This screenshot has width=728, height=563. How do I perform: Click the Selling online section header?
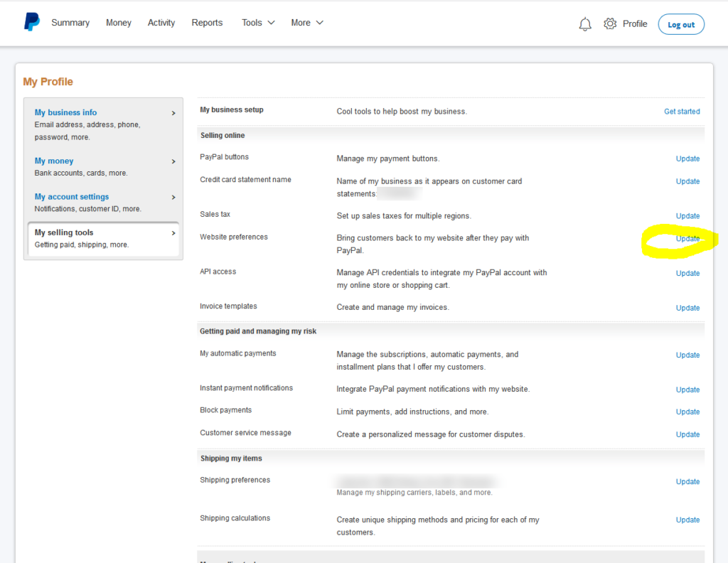coord(223,135)
